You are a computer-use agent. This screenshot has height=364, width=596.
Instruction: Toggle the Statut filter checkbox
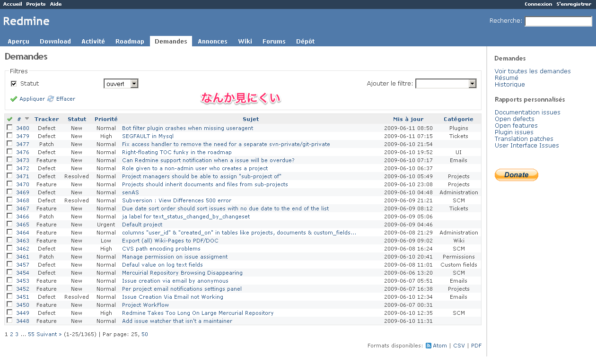point(14,84)
